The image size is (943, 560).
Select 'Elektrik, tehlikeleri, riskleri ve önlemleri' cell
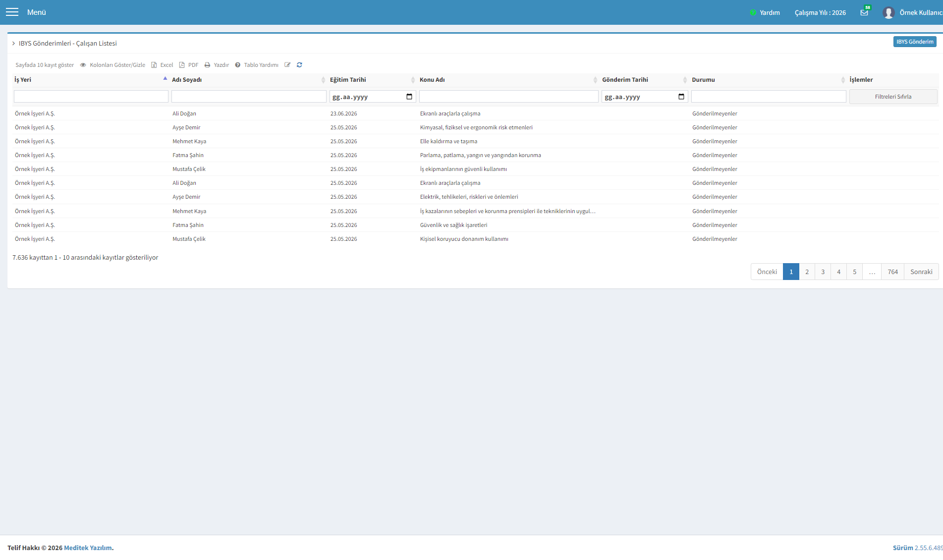pyautogui.click(x=469, y=197)
